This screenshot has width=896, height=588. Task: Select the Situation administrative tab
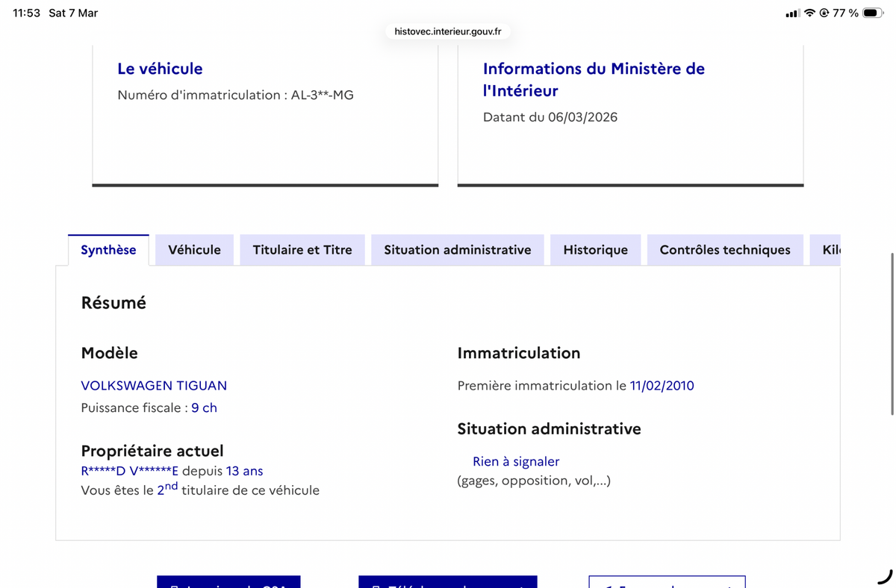click(458, 250)
